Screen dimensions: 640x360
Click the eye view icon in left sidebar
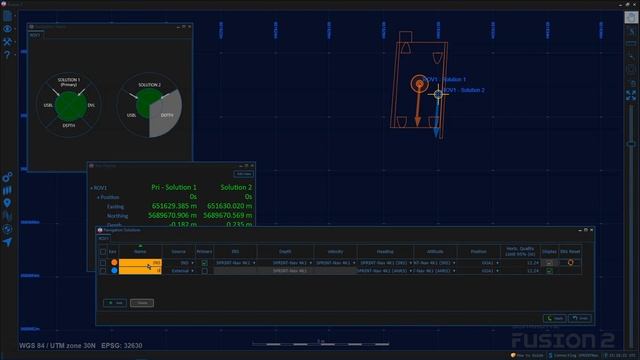tap(7, 29)
